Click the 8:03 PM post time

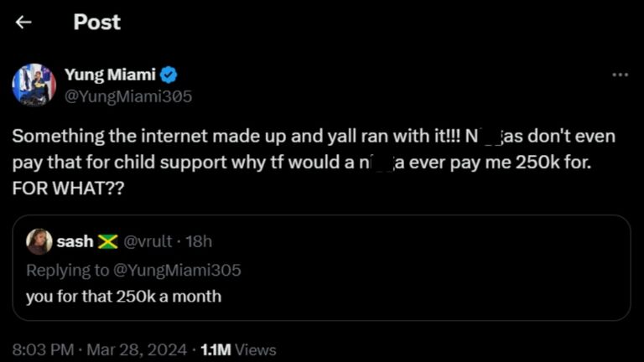click(43, 349)
